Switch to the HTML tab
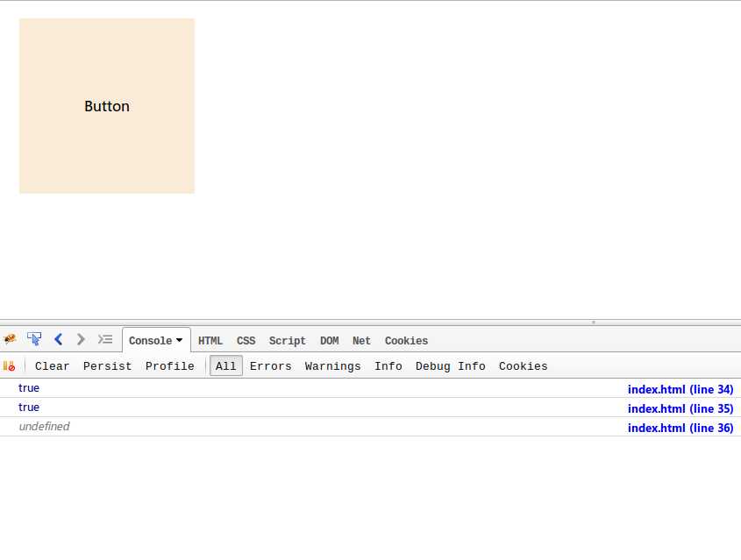 coord(210,340)
